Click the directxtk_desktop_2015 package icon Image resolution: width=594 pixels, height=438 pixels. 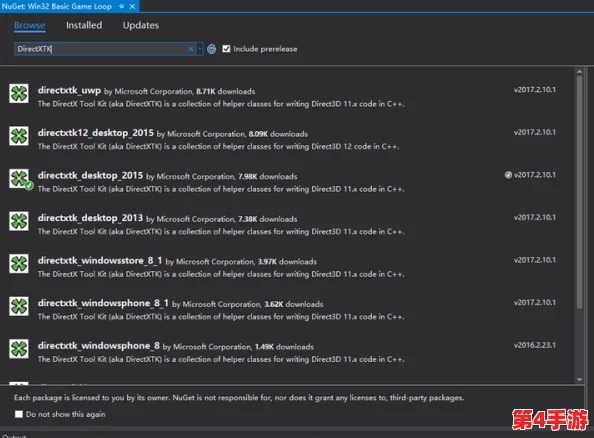point(19,178)
